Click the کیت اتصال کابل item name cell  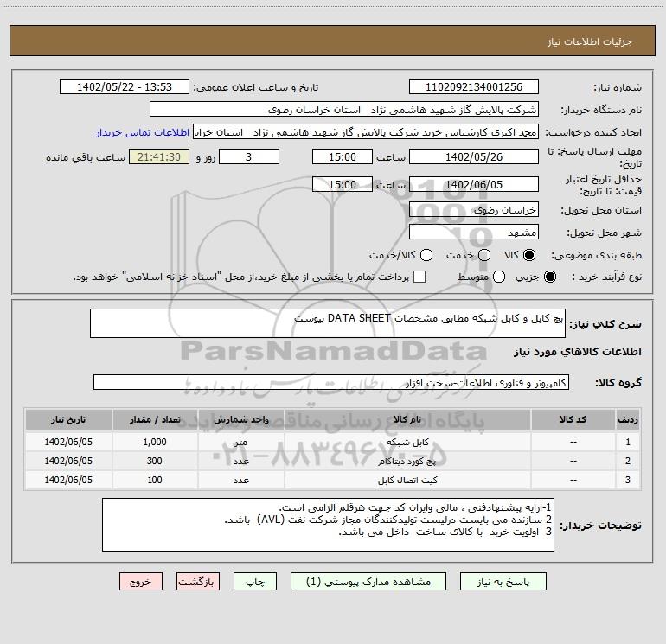(x=407, y=480)
